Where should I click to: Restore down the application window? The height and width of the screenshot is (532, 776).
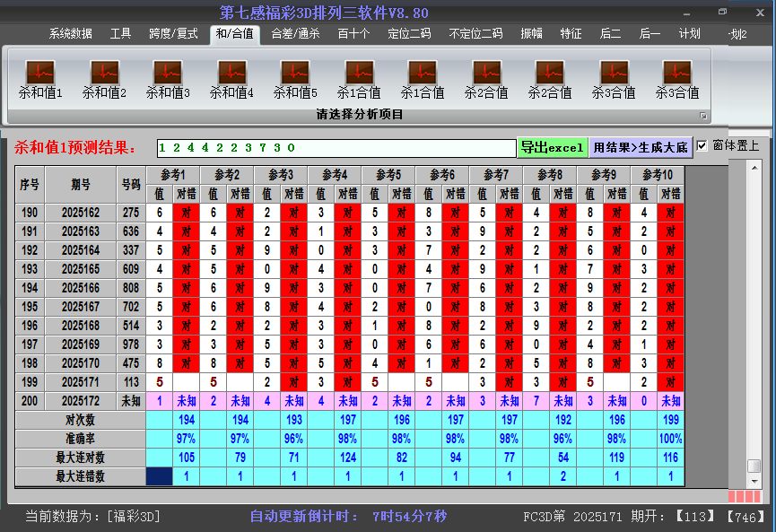(x=722, y=12)
